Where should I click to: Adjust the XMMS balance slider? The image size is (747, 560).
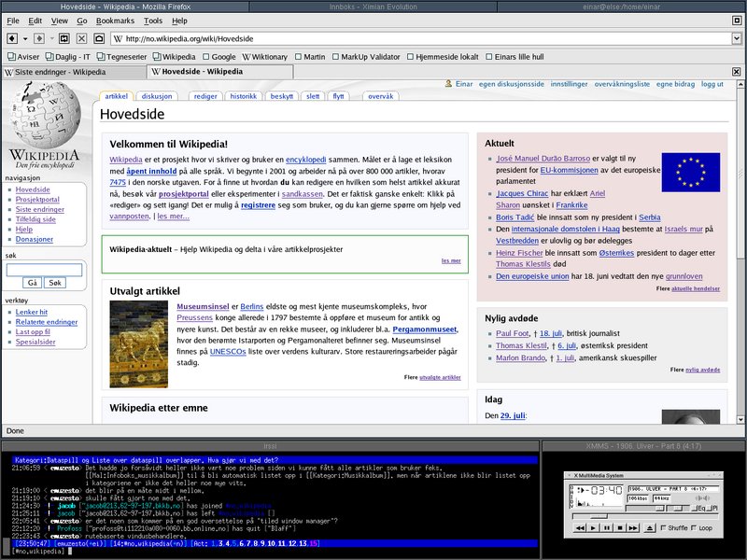click(678, 508)
